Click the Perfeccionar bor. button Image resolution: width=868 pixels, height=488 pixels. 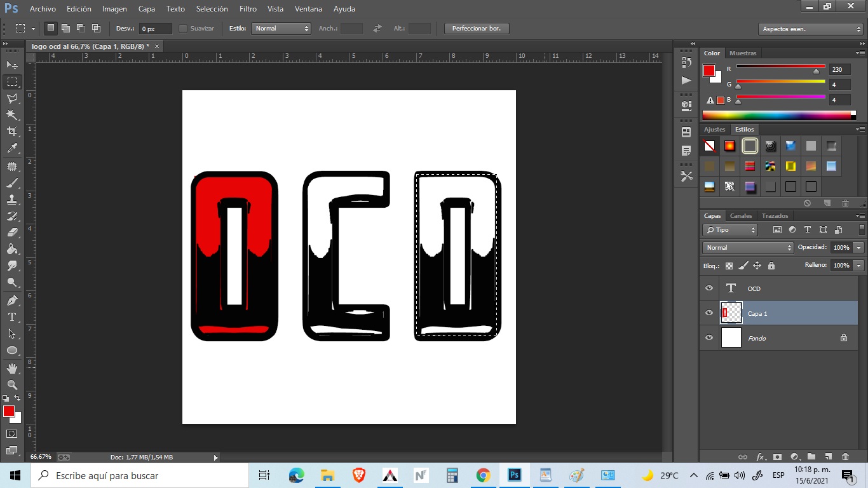coord(477,29)
